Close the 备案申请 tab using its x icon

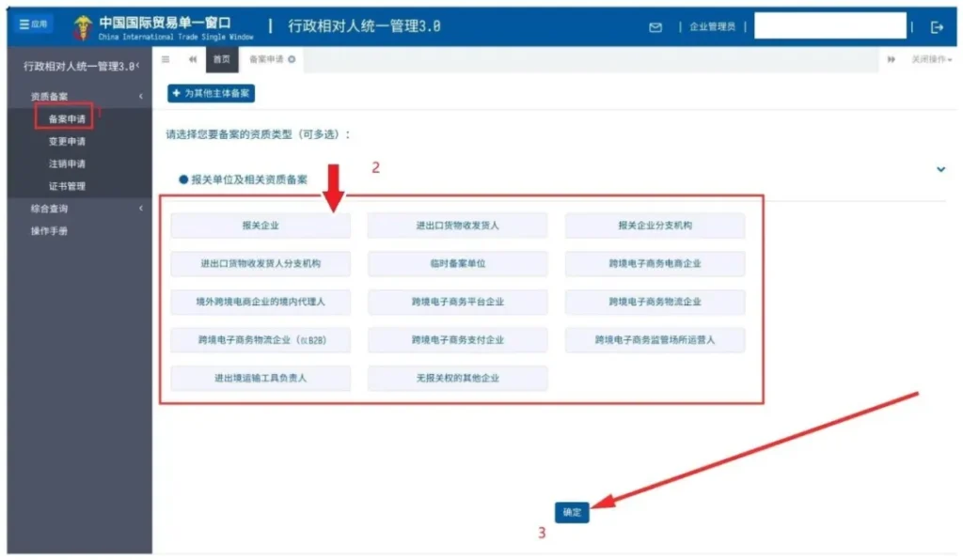tap(292, 59)
